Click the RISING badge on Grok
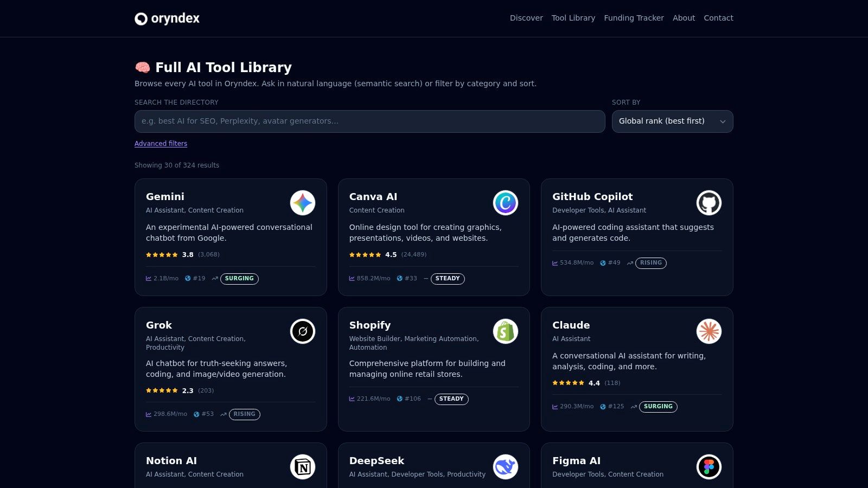This screenshot has height=488, width=868. [245, 414]
